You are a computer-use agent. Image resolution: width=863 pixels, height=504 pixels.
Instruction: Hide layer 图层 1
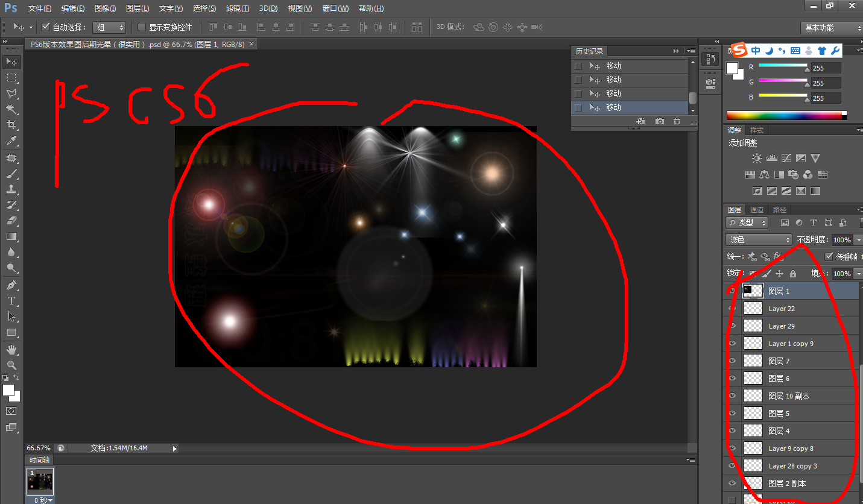732,291
